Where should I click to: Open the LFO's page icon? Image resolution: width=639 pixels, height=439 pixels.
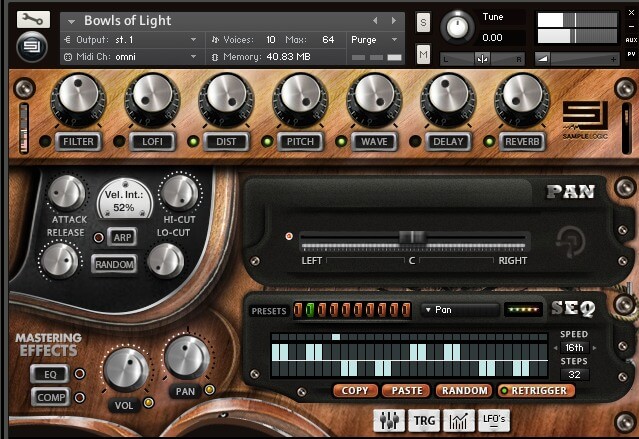(494, 420)
